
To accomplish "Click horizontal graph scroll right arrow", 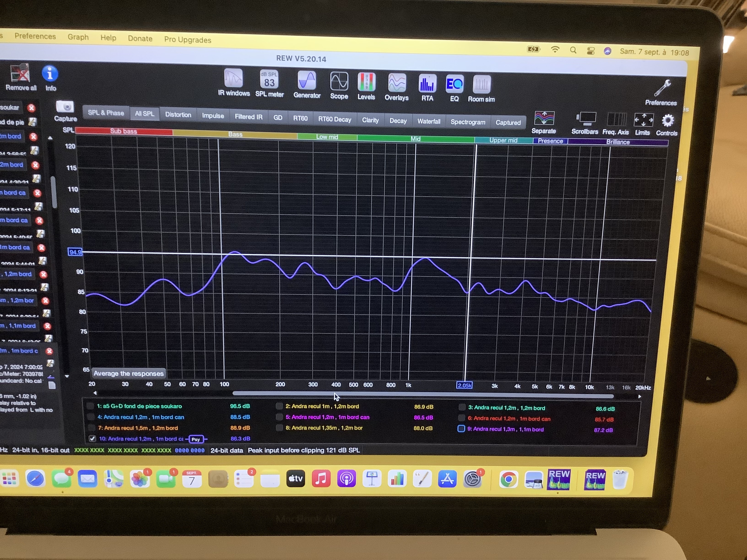I will click(639, 397).
